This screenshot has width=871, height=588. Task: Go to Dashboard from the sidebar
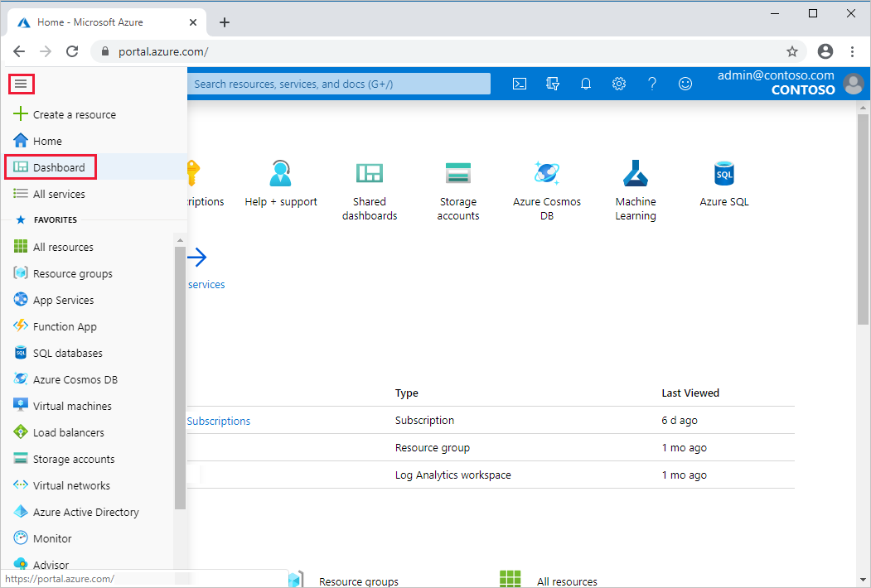[x=51, y=166]
